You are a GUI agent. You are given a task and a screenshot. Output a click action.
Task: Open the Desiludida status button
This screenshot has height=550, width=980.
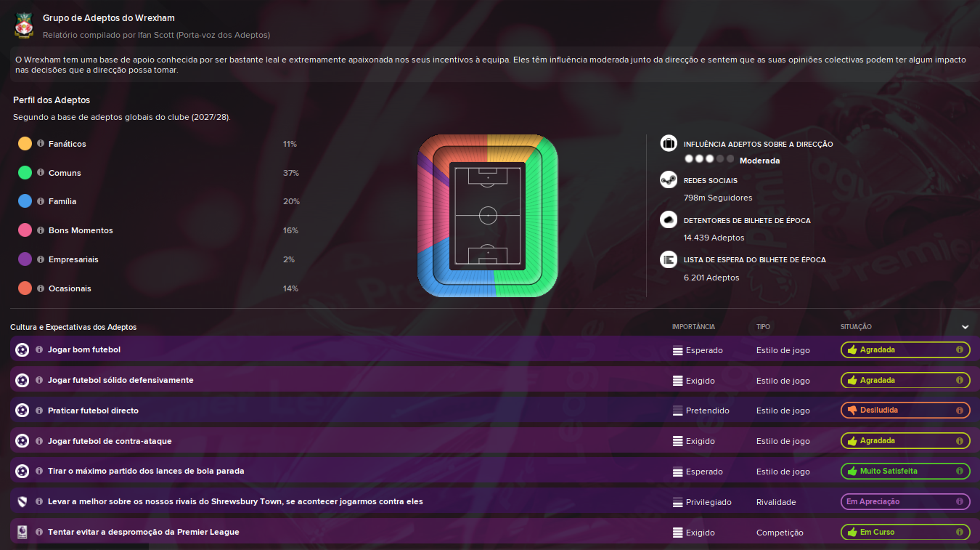pyautogui.click(x=905, y=411)
